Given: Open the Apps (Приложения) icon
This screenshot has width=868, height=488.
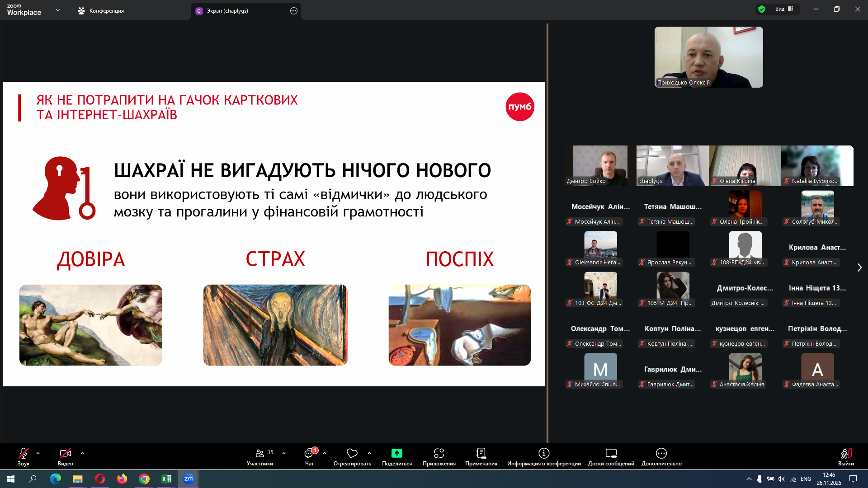Looking at the screenshot, I should (439, 453).
